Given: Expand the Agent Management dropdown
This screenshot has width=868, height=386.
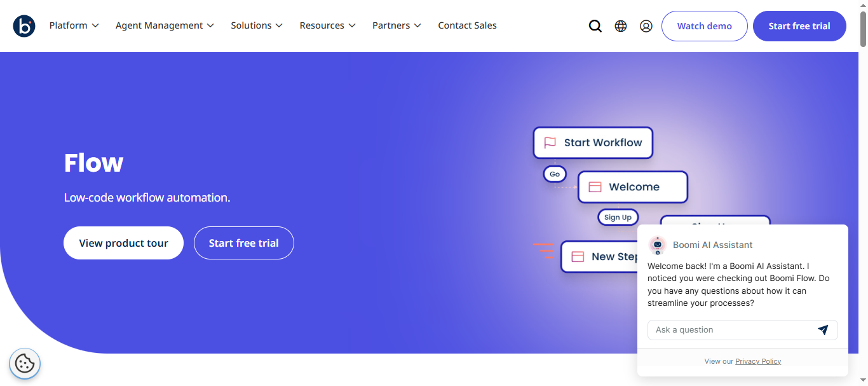Looking at the screenshot, I should pos(165,25).
